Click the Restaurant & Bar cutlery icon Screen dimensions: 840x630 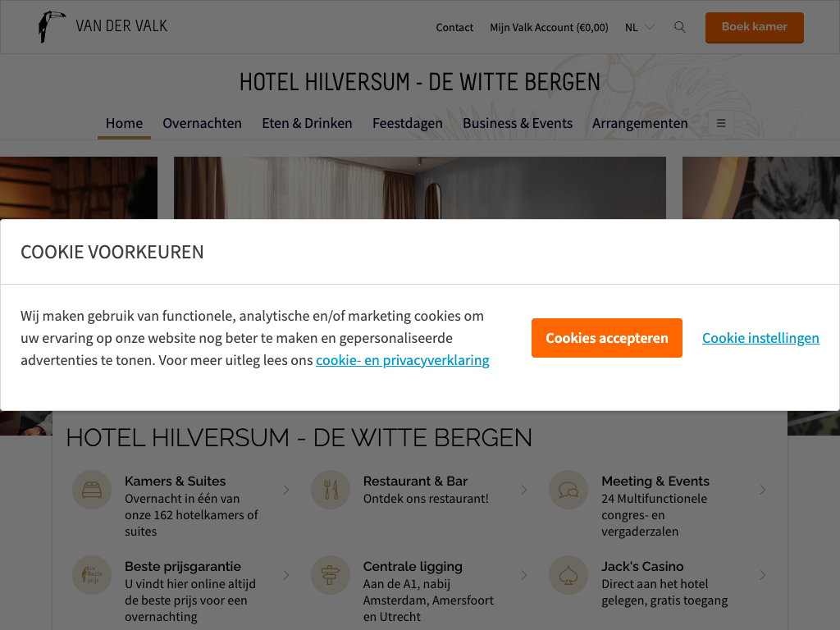coord(331,490)
